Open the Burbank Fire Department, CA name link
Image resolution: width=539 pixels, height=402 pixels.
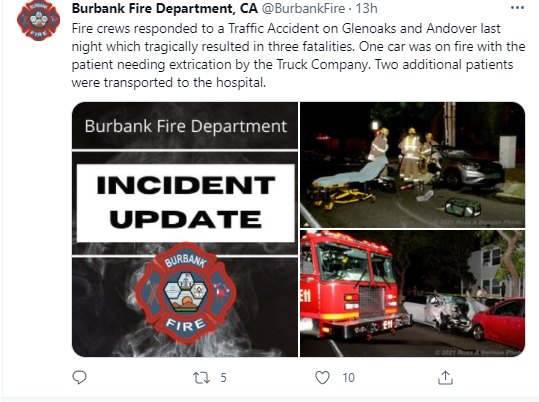point(165,8)
